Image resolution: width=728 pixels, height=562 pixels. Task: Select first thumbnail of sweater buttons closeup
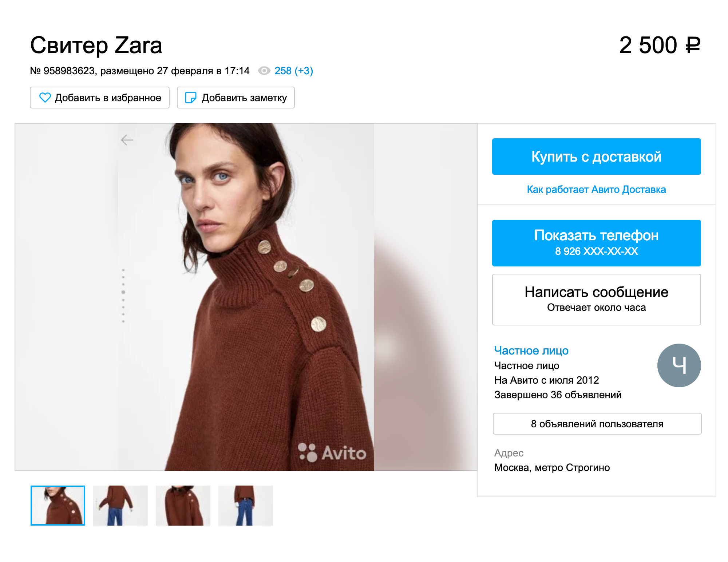tap(58, 505)
